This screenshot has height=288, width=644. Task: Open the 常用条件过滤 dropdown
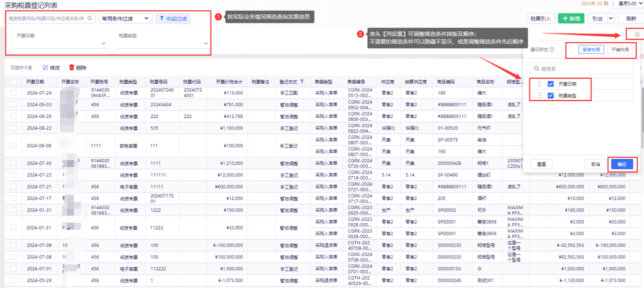click(x=126, y=18)
